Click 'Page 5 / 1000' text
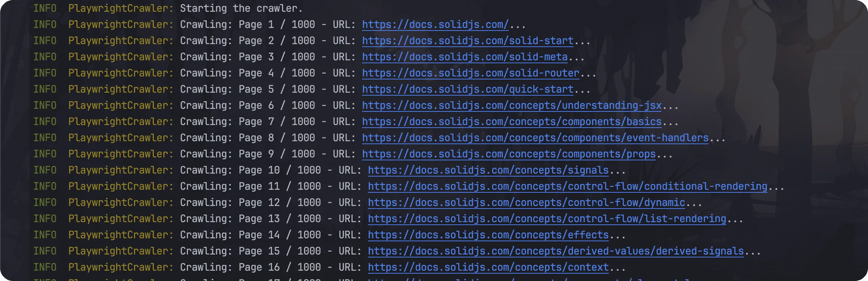The width and height of the screenshot is (868, 281). pos(277,89)
